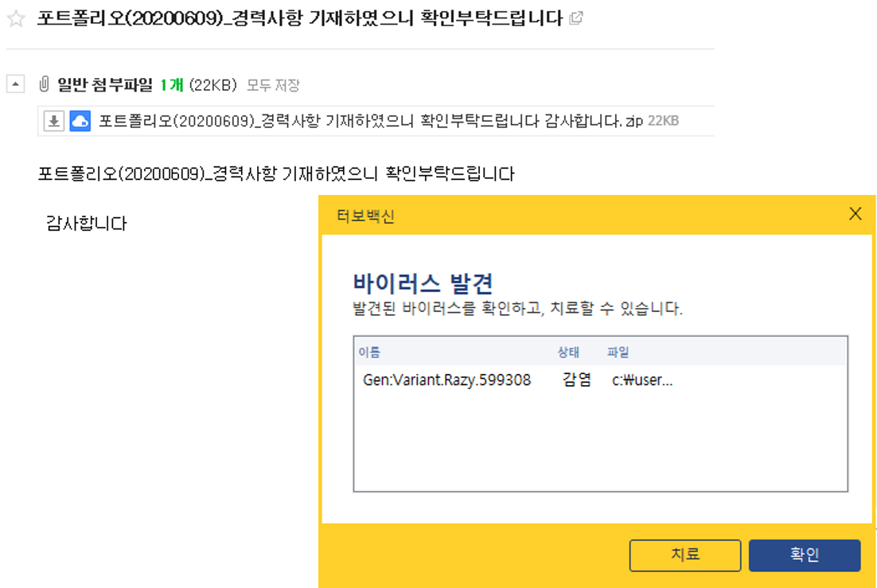
Task: Click the paperclip attachment icon
Action: tap(44, 84)
